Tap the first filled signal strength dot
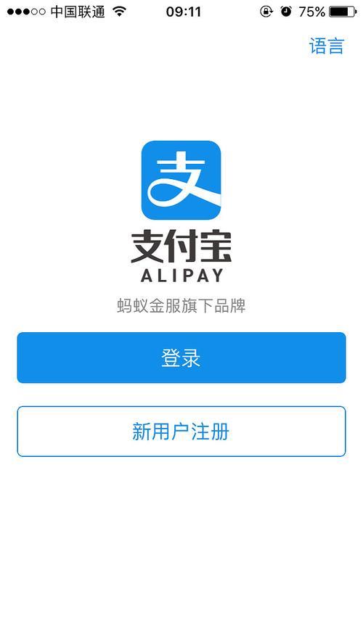This screenshot has width=363, height=644. point(10,12)
